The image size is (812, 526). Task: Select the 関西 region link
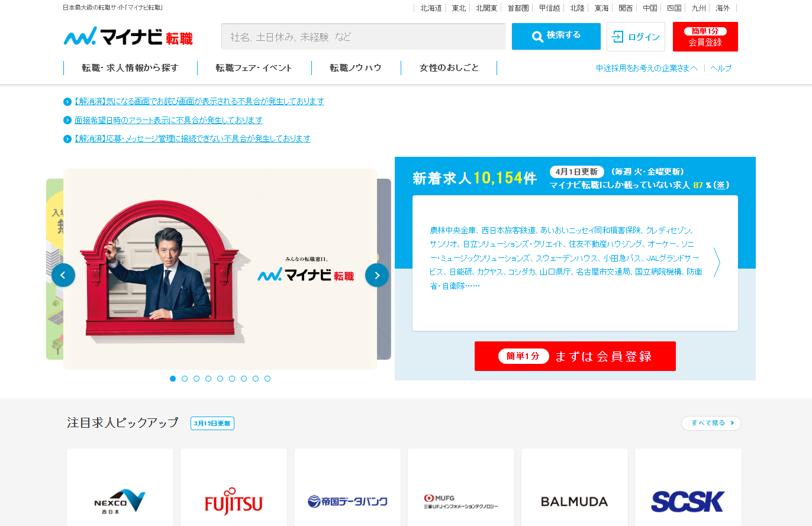[x=626, y=8]
